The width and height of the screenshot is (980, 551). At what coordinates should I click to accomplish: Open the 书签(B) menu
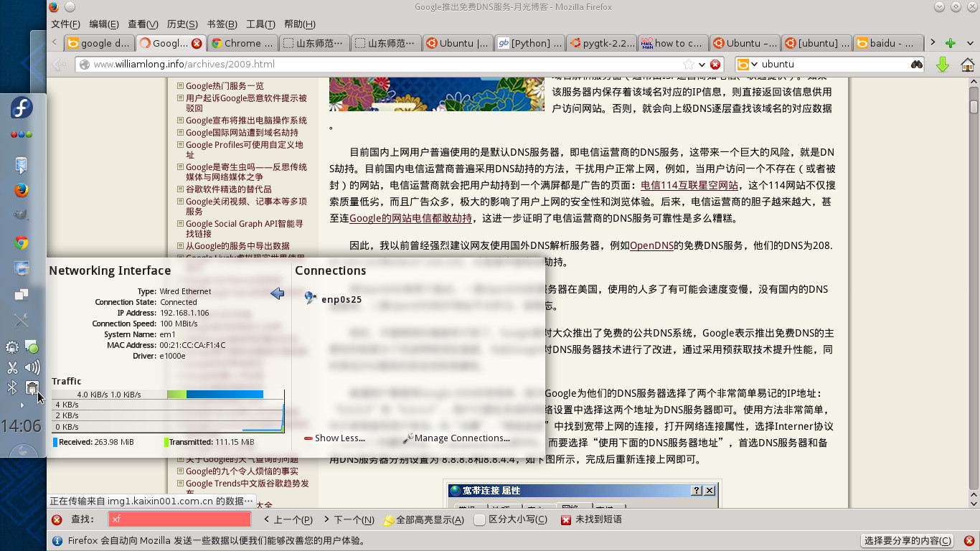(222, 24)
